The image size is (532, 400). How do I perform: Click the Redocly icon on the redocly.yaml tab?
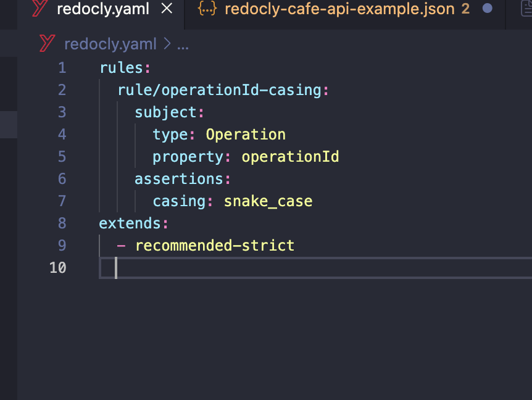(x=40, y=9)
